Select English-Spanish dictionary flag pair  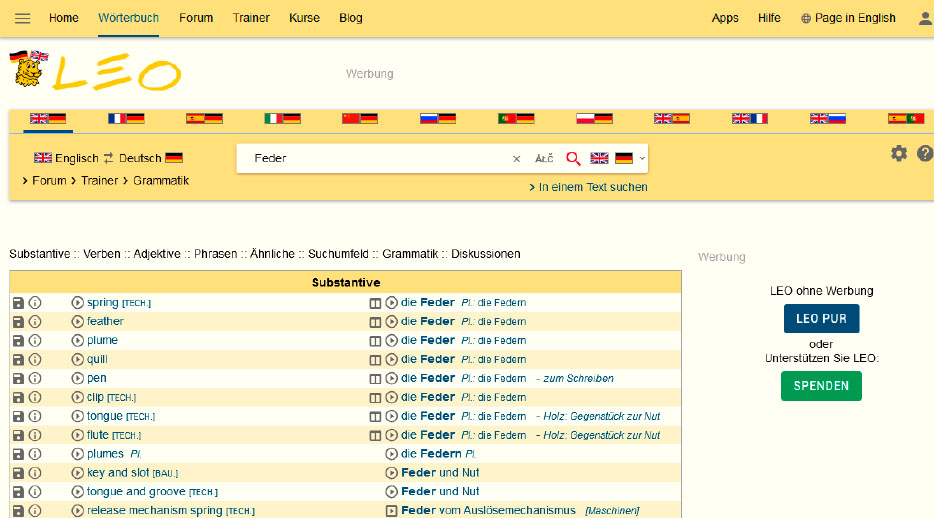click(x=672, y=118)
